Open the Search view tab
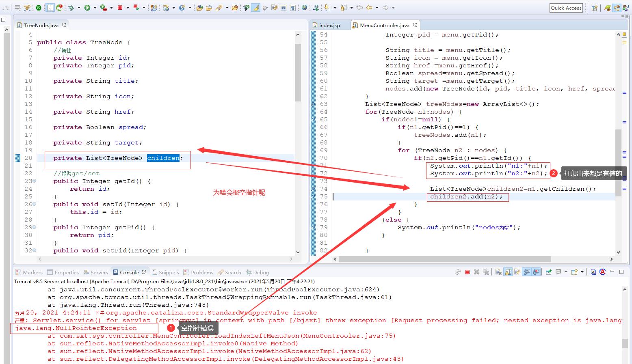 pos(229,272)
